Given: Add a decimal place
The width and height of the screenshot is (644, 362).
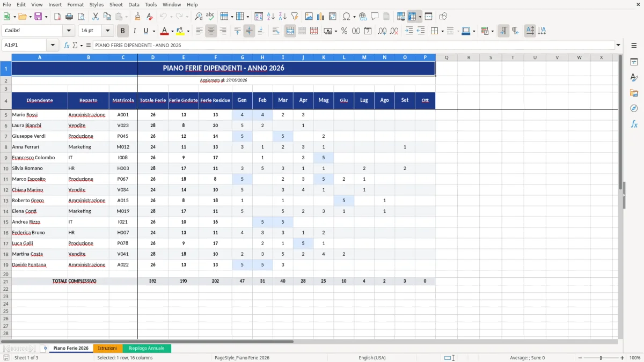Looking at the screenshot, I should coord(383,31).
